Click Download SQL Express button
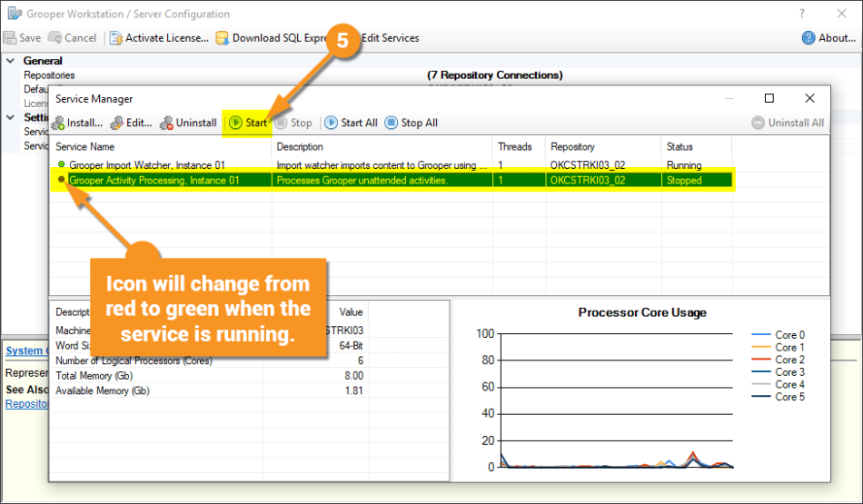 [x=273, y=38]
